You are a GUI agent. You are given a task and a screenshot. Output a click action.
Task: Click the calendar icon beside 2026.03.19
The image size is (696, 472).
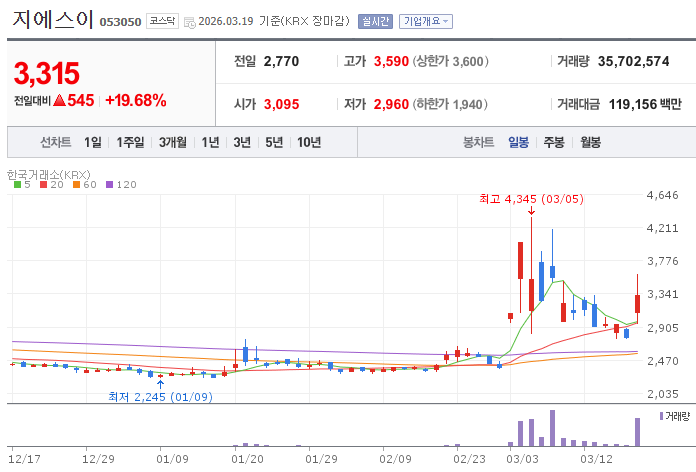coord(190,22)
